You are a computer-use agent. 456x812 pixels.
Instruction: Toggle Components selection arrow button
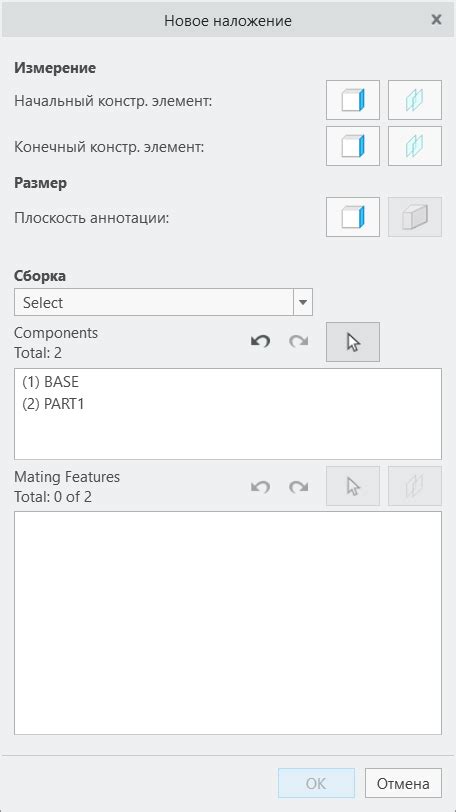352,342
